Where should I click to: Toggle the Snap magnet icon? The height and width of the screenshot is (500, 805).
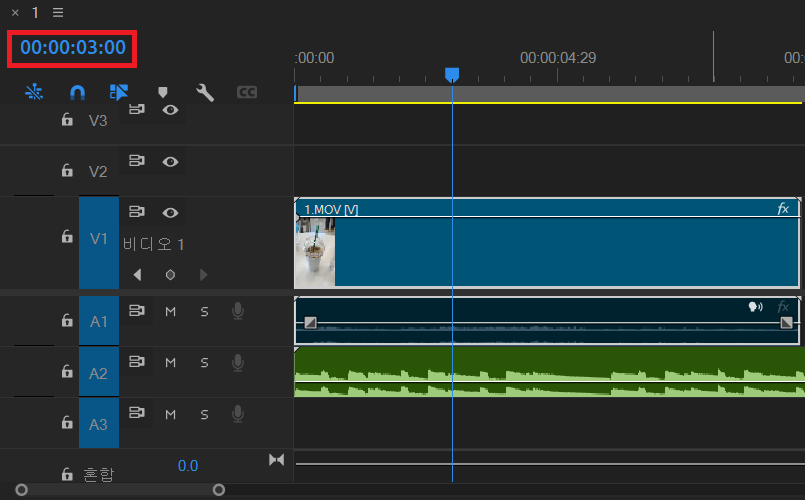pos(77,92)
